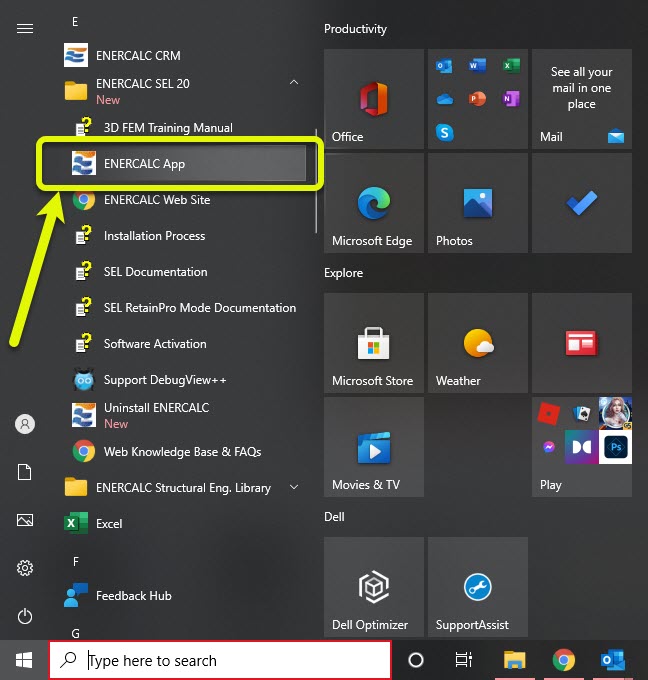The height and width of the screenshot is (680, 648).
Task: Open Outlook in the Office apps tile
Action: [x=444, y=66]
